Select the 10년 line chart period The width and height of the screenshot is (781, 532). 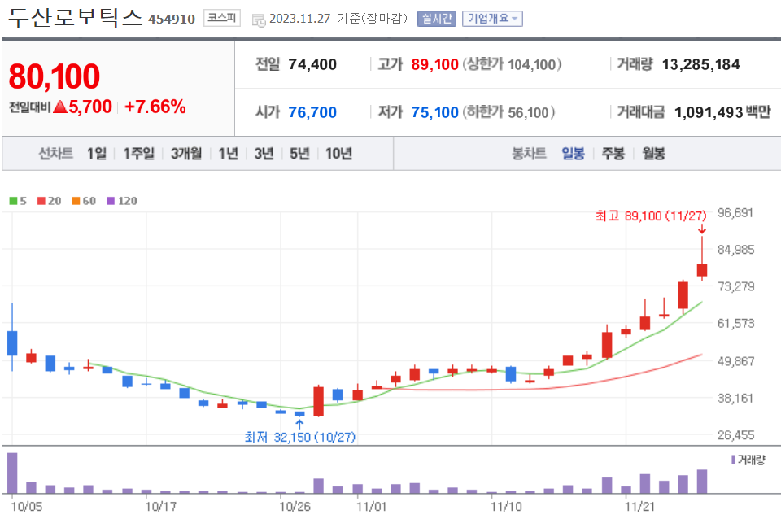[x=338, y=154]
